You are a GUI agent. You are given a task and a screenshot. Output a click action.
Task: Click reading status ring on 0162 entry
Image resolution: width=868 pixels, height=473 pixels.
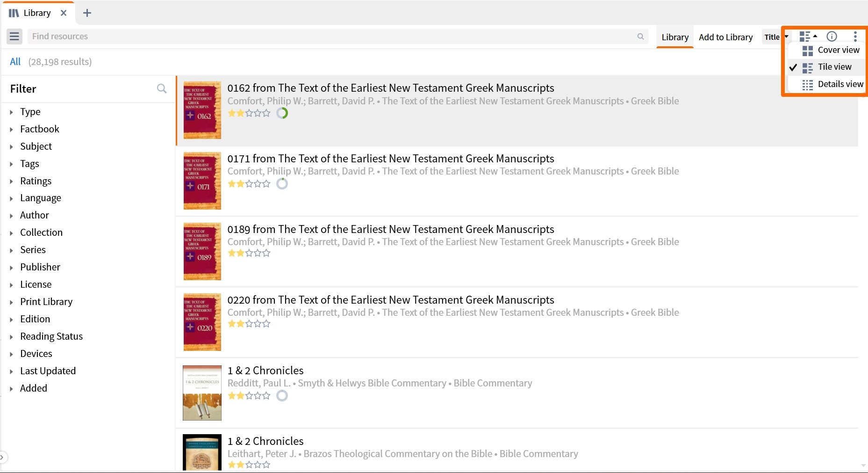(x=282, y=113)
